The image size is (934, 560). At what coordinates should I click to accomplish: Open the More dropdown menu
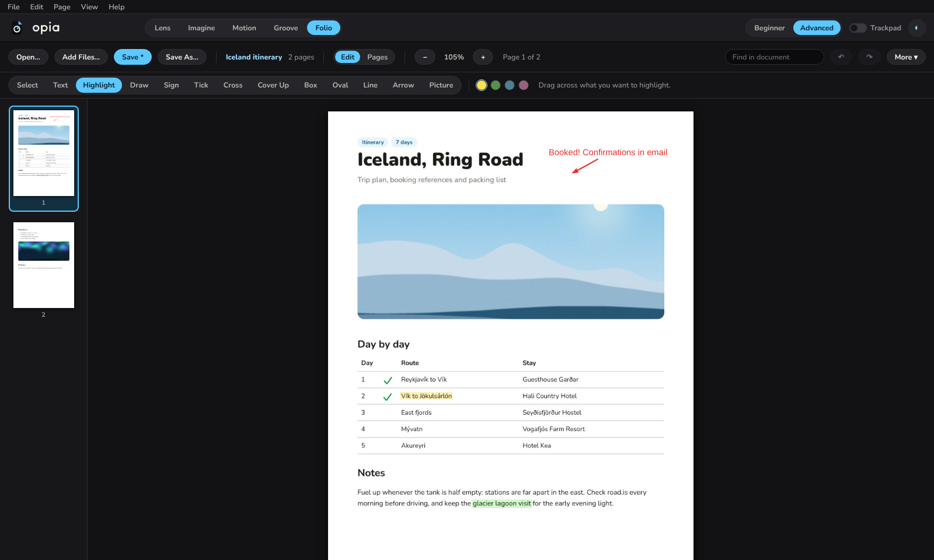(x=906, y=57)
